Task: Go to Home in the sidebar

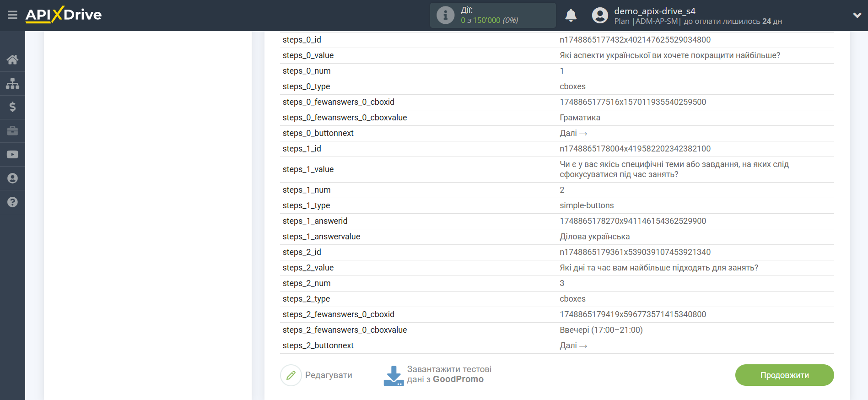Action: [x=12, y=59]
